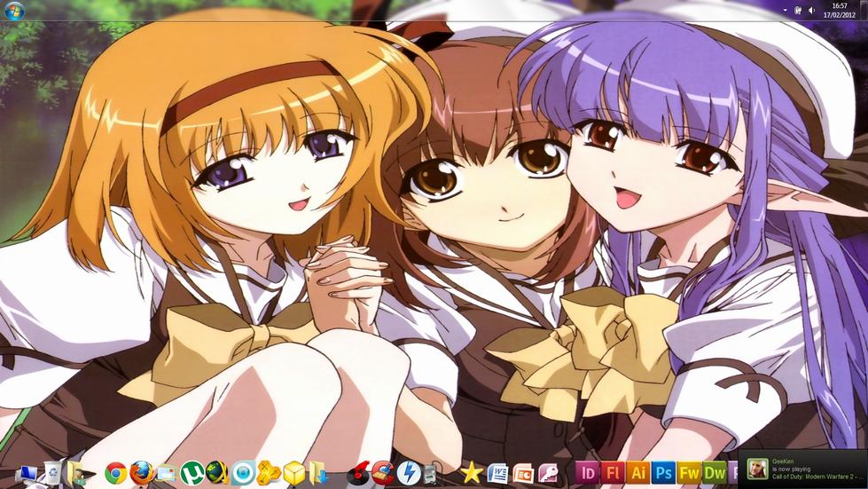868x489 pixels.
Task: Open Adobe Dreamweaver from the dock
Action: (715, 473)
